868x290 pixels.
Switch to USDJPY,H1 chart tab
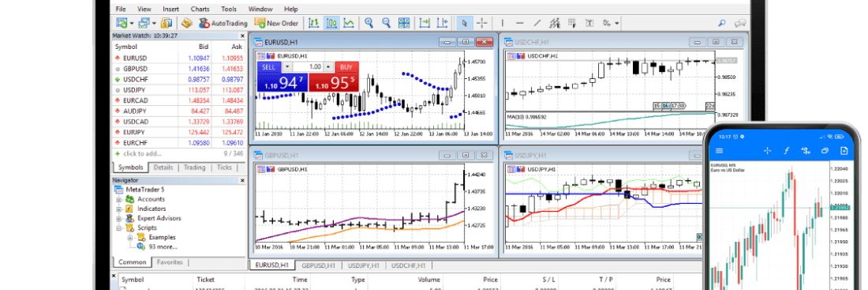click(x=364, y=266)
